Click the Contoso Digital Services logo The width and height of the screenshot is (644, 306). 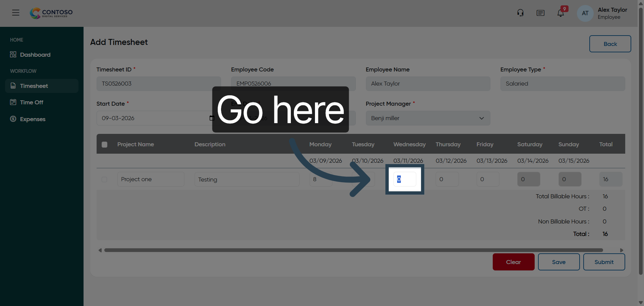pyautogui.click(x=51, y=13)
